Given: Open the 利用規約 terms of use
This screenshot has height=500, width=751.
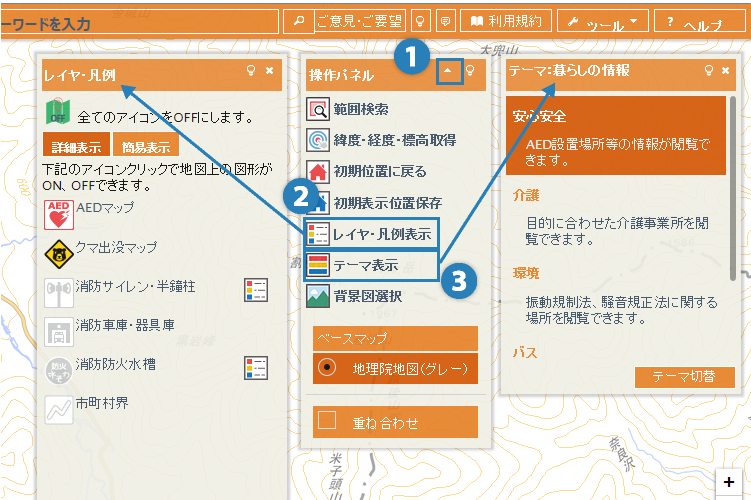Looking at the screenshot, I should coord(506,21).
